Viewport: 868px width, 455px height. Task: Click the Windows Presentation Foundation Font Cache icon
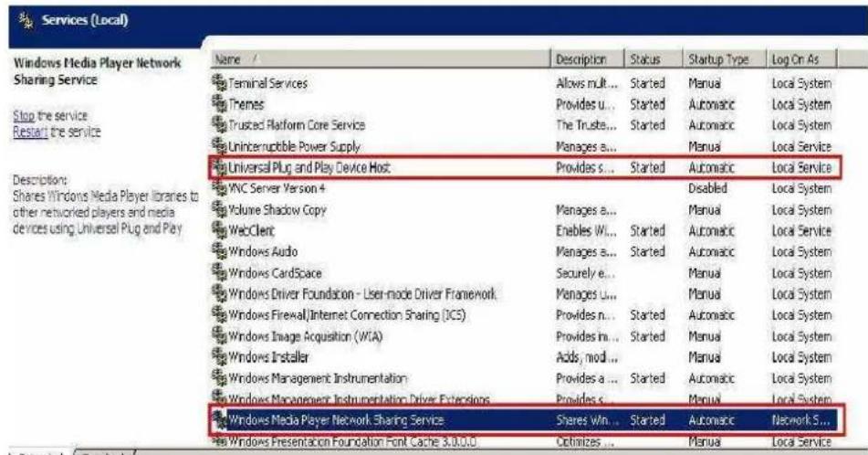point(220,442)
